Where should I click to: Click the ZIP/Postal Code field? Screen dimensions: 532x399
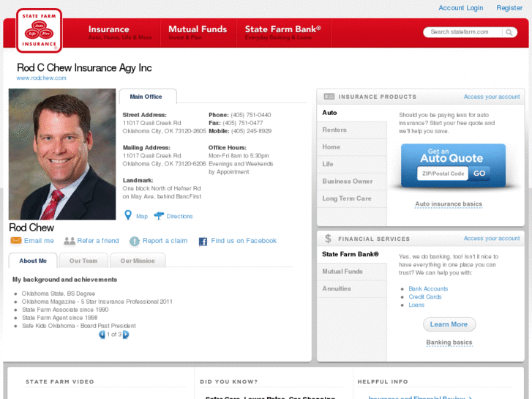(443, 174)
